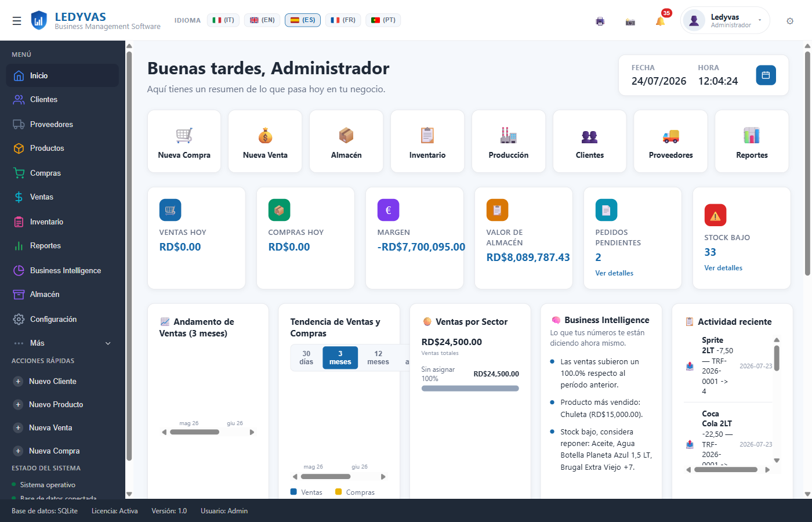Click the LEDYVAS shield logo
Image resolution: width=812 pixels, height=522 pixels.
(x=39, y=20)
